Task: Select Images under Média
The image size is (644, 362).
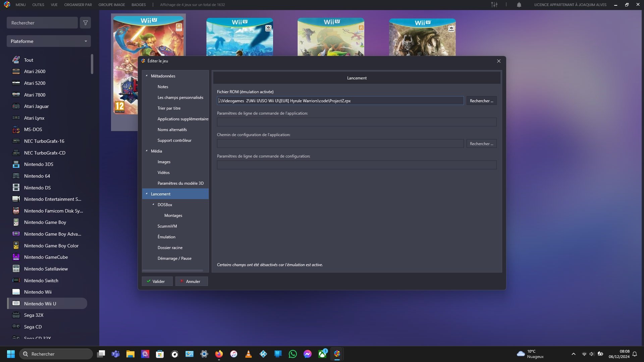Action: coord(164,162)
